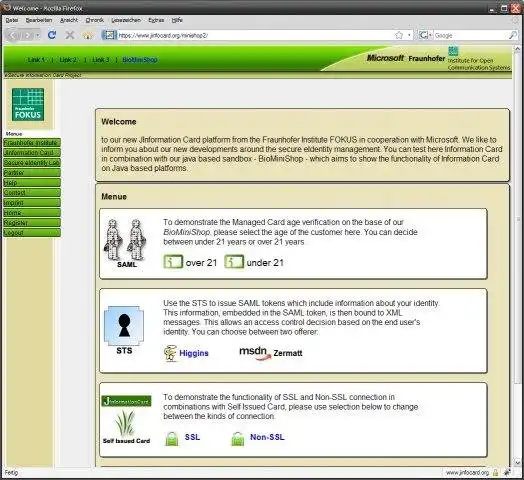Click the status bar add-on icon at far right

(507, 473)
